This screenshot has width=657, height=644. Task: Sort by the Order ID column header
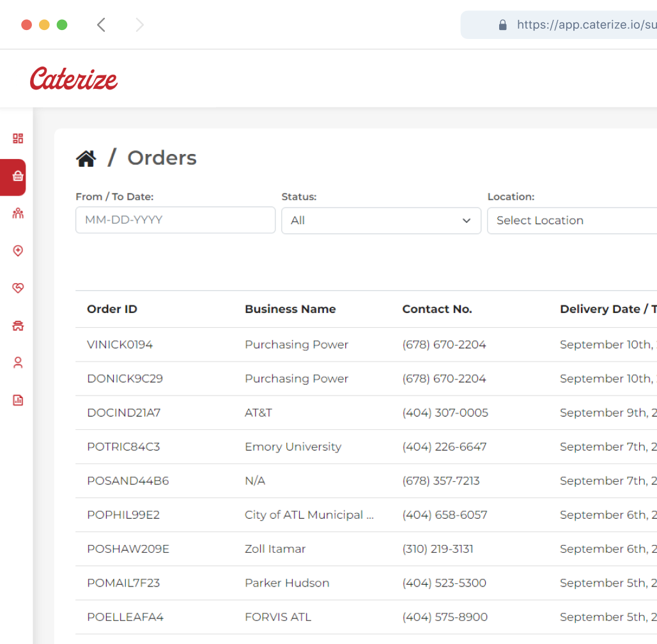pyautogui.click(x=112, y=309)
